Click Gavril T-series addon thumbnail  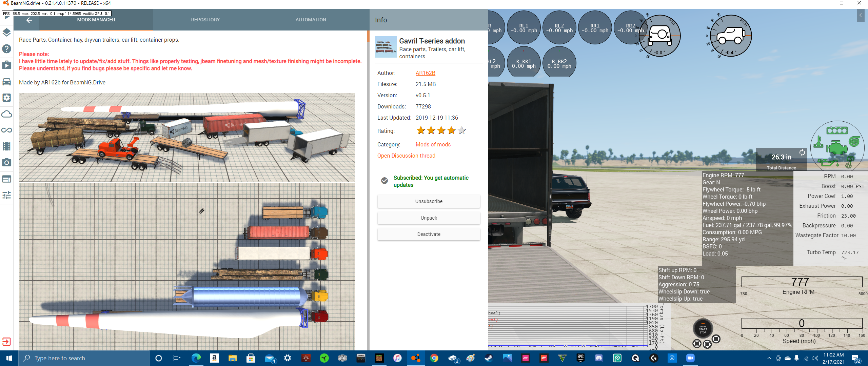pos(386,47)
